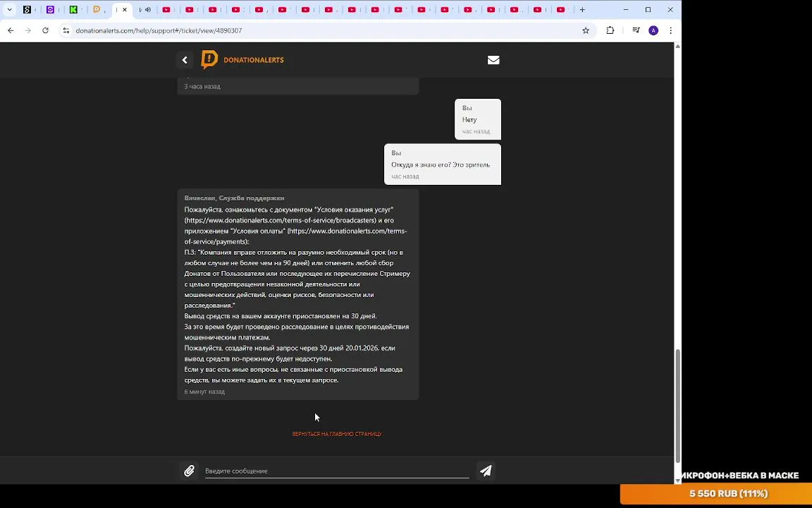Image resolution: width=812 pixels, height=508 pixels.
Task: Click the scrollbar up arrow
Action: point(678,47)
